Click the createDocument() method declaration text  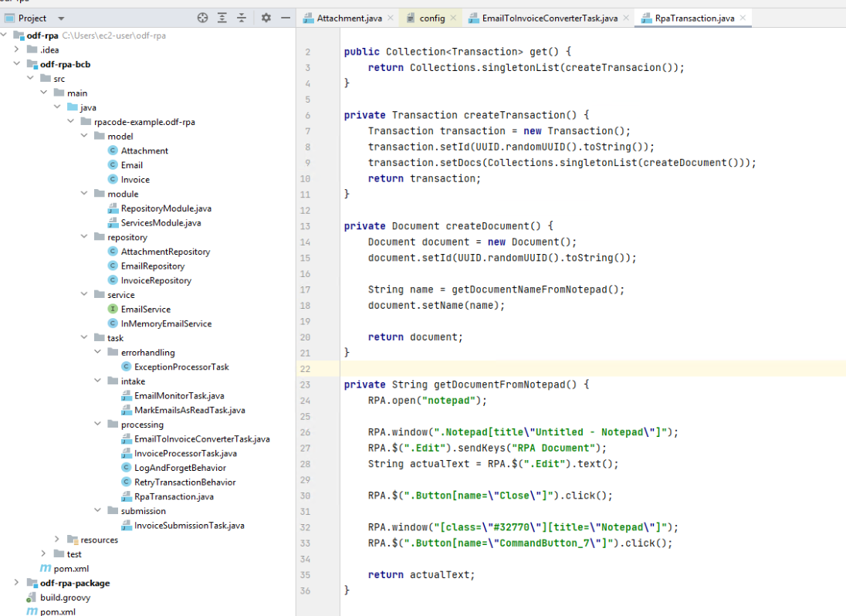tap(448, 226)
